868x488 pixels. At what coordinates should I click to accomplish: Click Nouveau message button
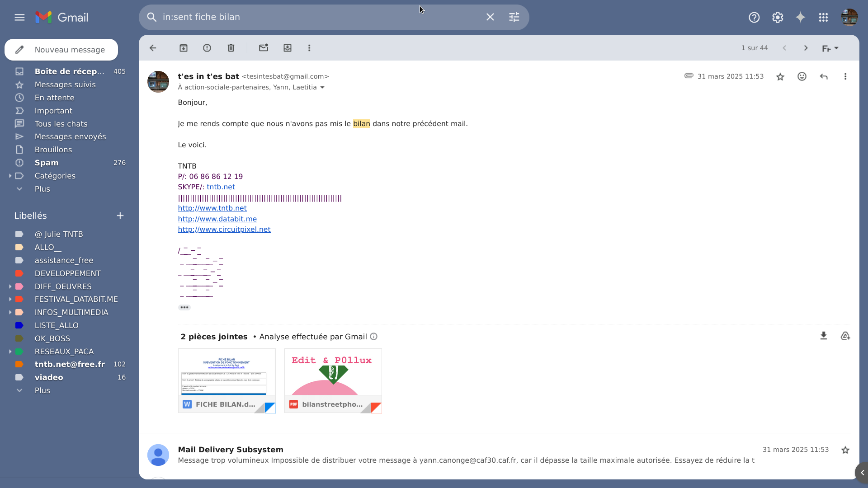61,50
